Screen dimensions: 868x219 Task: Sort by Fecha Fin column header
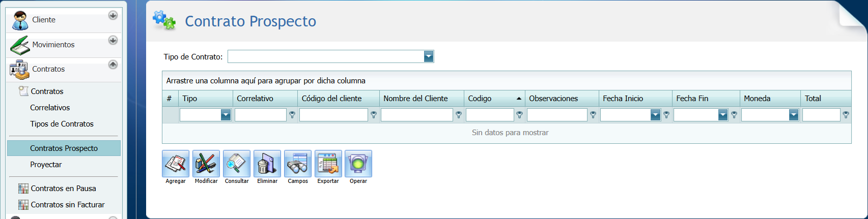coord(706,99)
